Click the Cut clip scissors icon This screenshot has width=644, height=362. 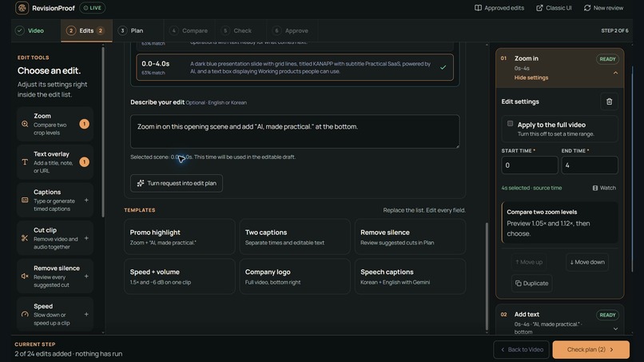point(25,238)
